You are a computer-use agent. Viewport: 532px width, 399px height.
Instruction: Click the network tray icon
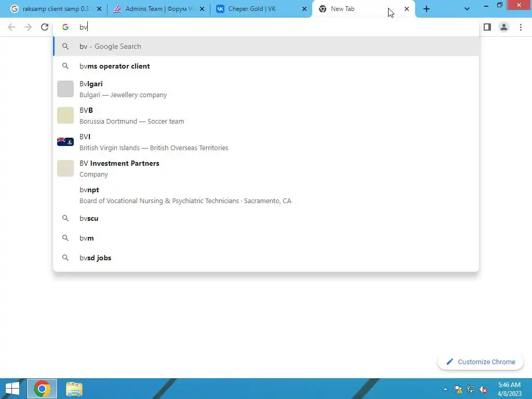tap(471, 389)
